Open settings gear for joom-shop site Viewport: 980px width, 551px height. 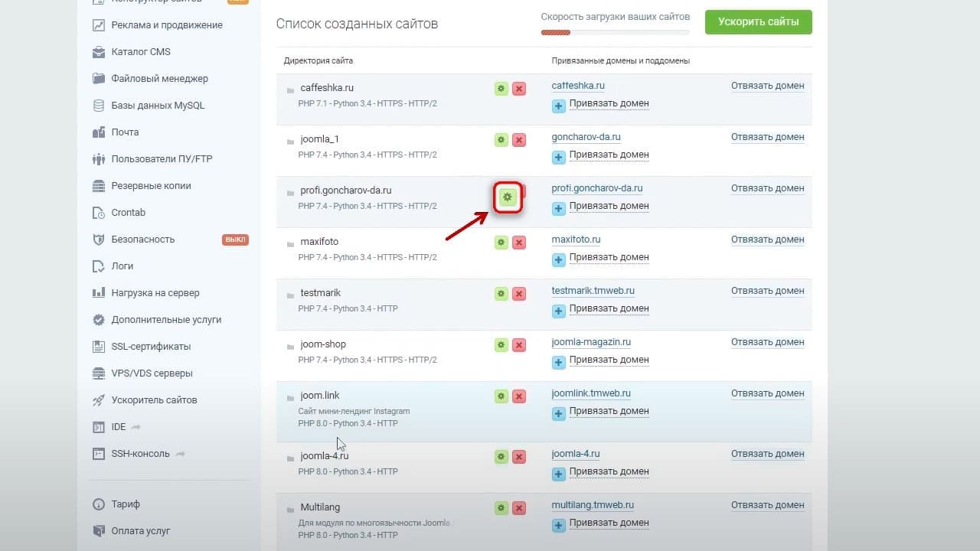[501, 345]
